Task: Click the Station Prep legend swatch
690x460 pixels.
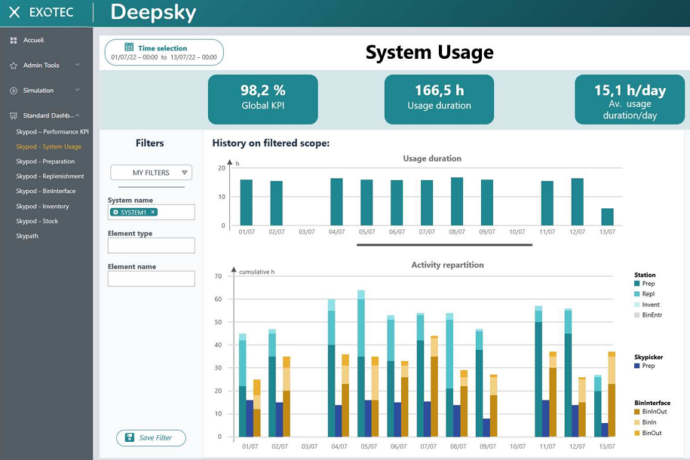Action: point(637,283)
